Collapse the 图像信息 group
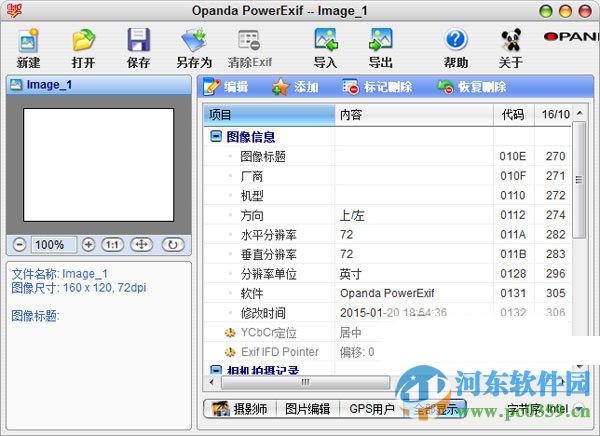The image size is (600, 436). click(x=216, y=136)
